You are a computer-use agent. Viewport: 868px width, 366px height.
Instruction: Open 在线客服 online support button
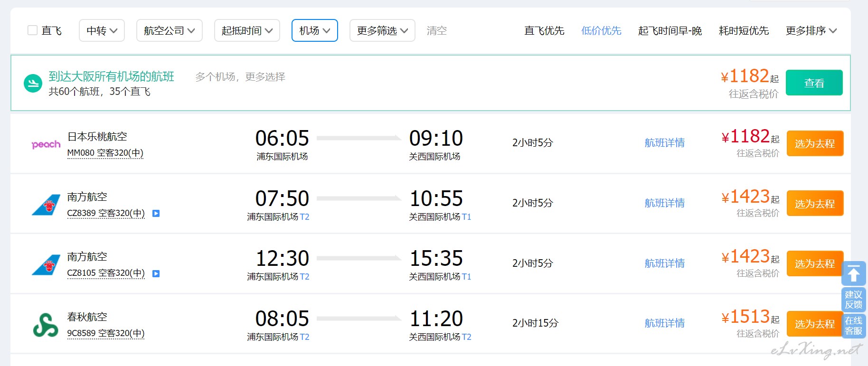coord(854,326)
